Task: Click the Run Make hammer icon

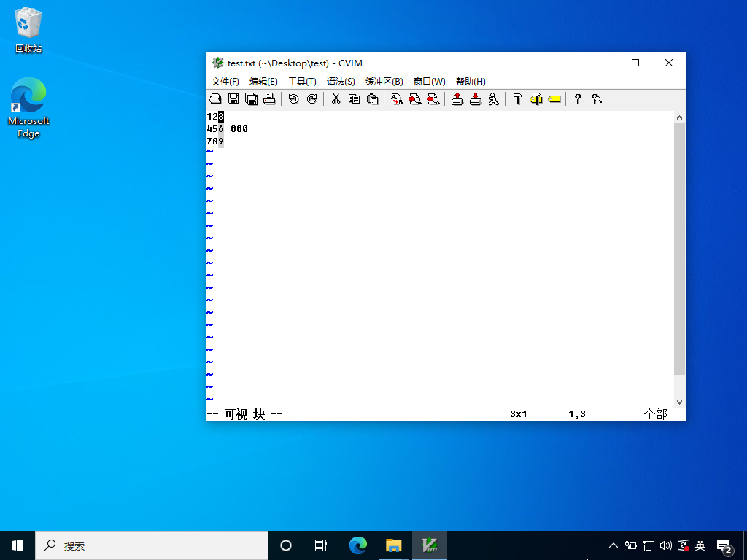Action: point(517,99)
